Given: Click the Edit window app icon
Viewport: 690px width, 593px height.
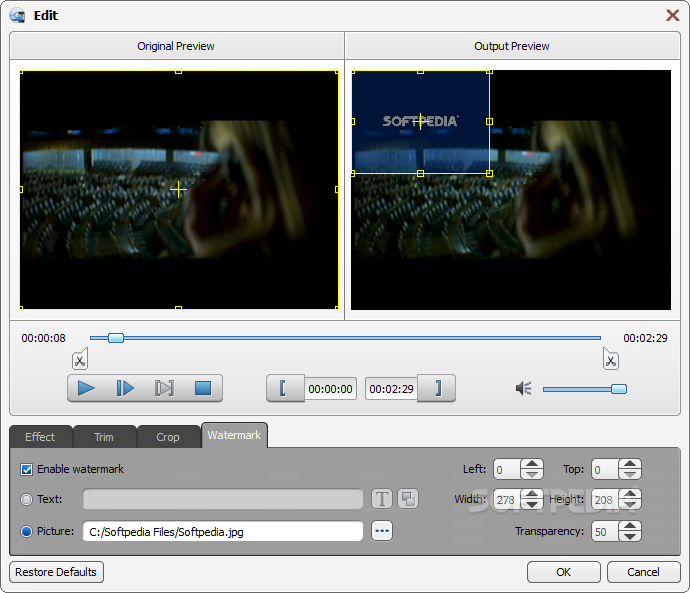Looking at the screenshot, I should tap(18, 16).
